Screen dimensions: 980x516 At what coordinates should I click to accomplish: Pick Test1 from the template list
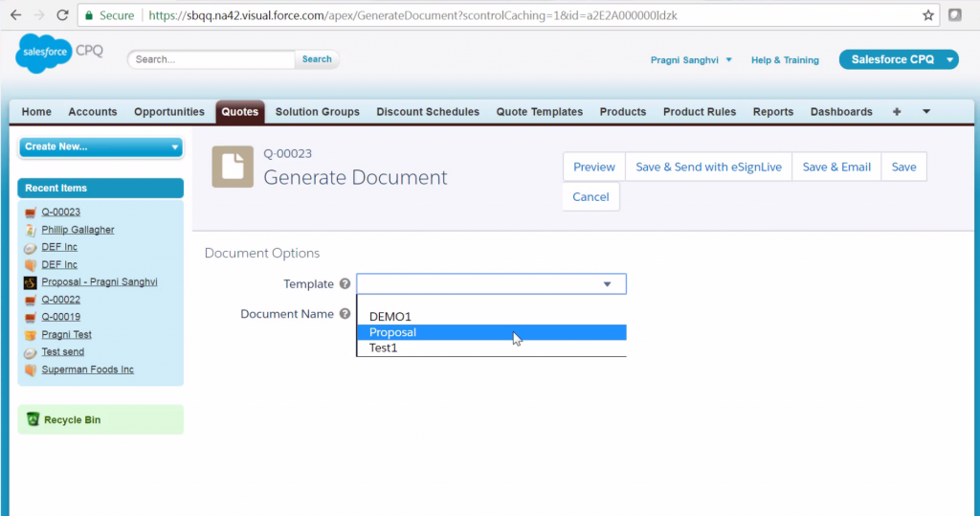491,348
